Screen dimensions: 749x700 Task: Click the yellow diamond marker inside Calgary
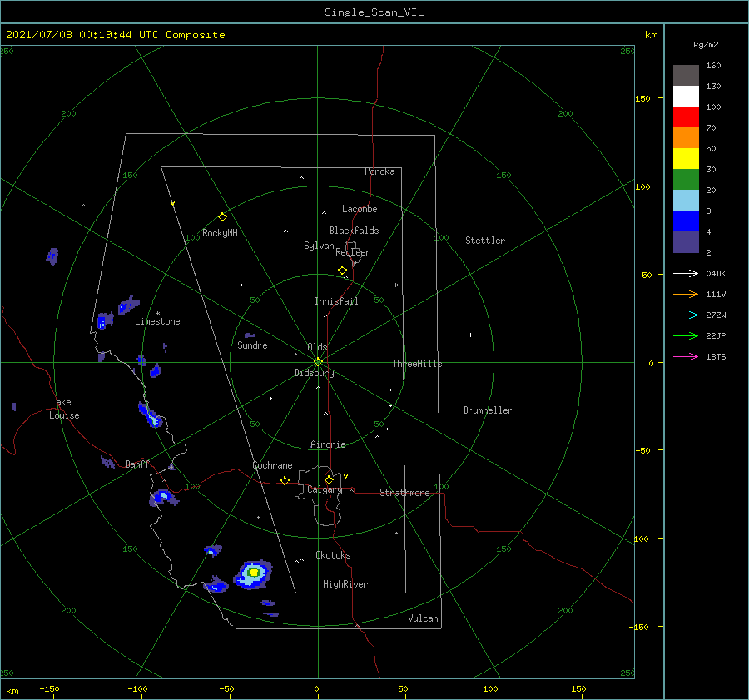tap(329, 479)
